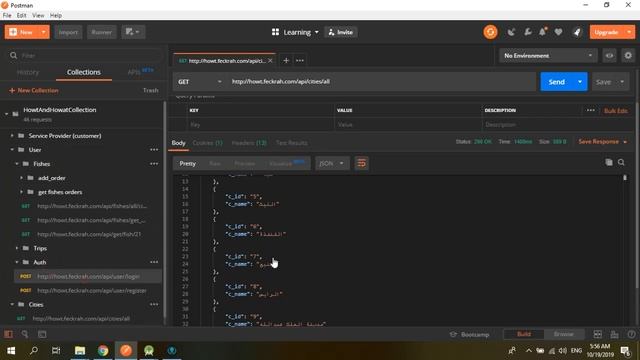Open the Upgrade dropdown arrow
640x360 pixels.
coord(629,32)
